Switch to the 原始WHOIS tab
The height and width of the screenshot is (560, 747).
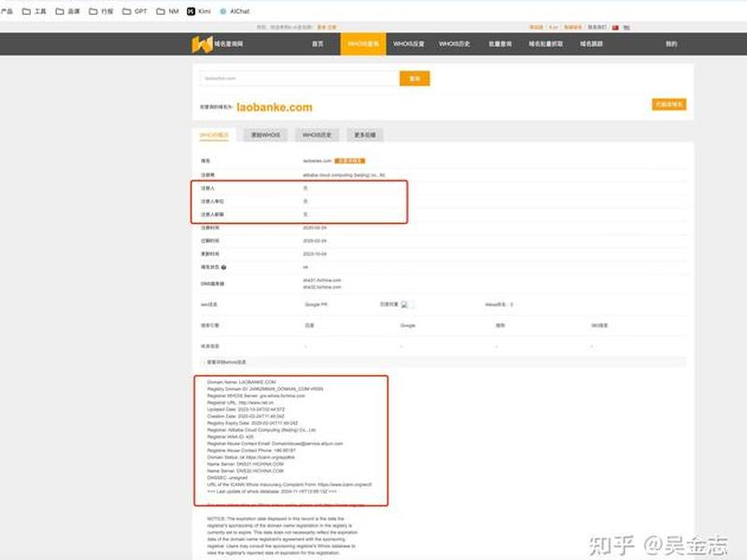266,135
